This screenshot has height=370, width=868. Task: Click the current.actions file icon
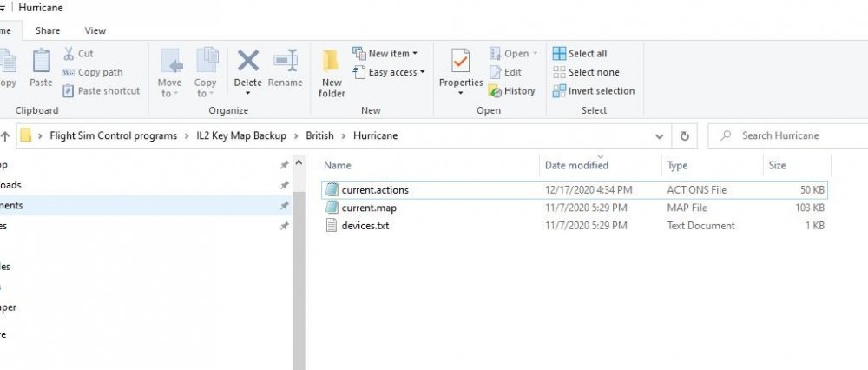coord(332,190)
